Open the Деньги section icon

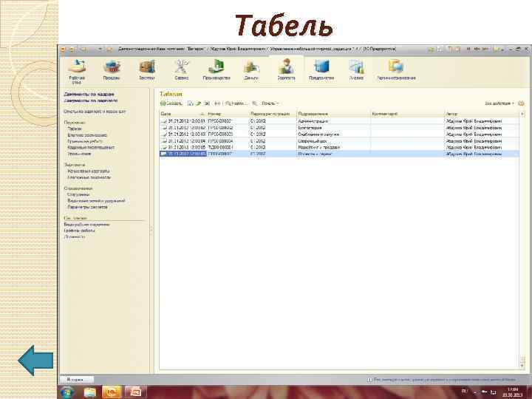tap(251, 70)
